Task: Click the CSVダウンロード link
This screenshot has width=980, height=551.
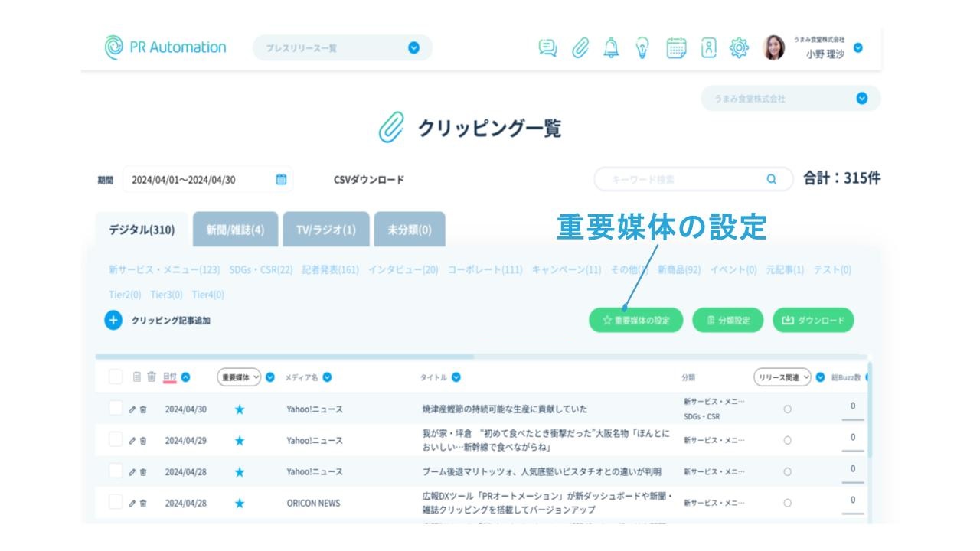Action: [368, 180]
